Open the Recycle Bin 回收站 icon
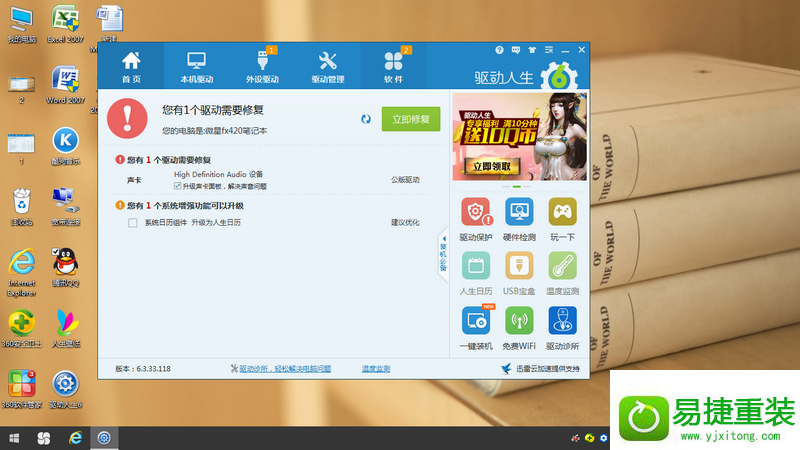The image size is (800, 450). coord(21,207)
